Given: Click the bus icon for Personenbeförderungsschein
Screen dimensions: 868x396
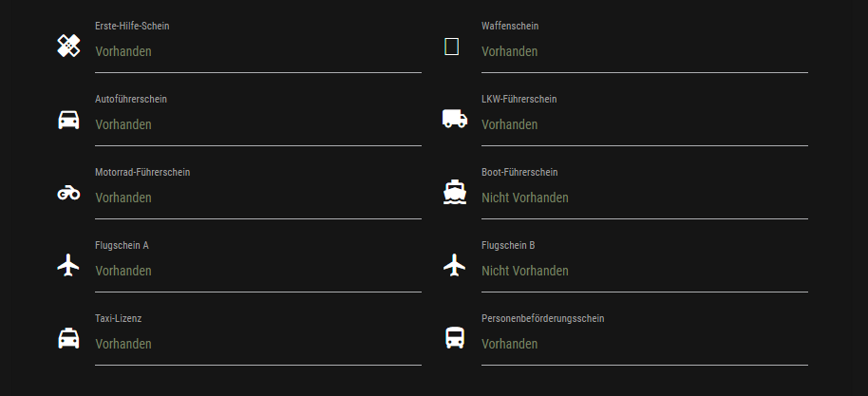Looking at the screenshot, I should (455, 338).
